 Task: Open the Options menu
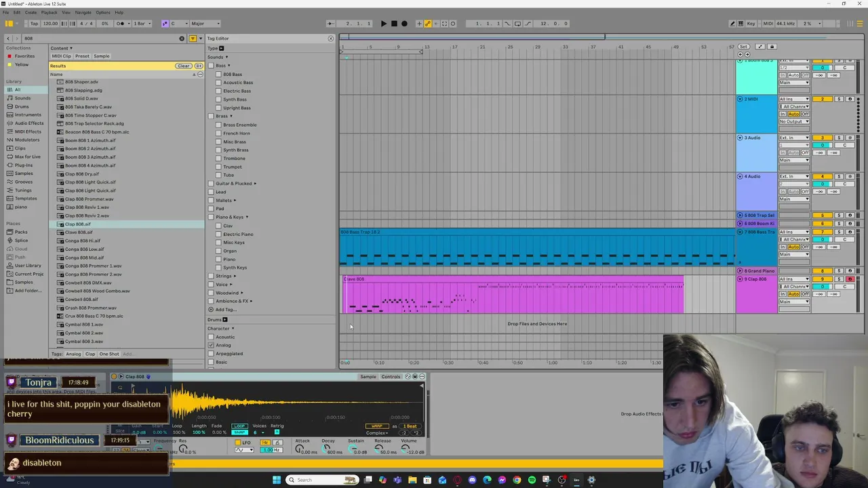pos(103,12)
